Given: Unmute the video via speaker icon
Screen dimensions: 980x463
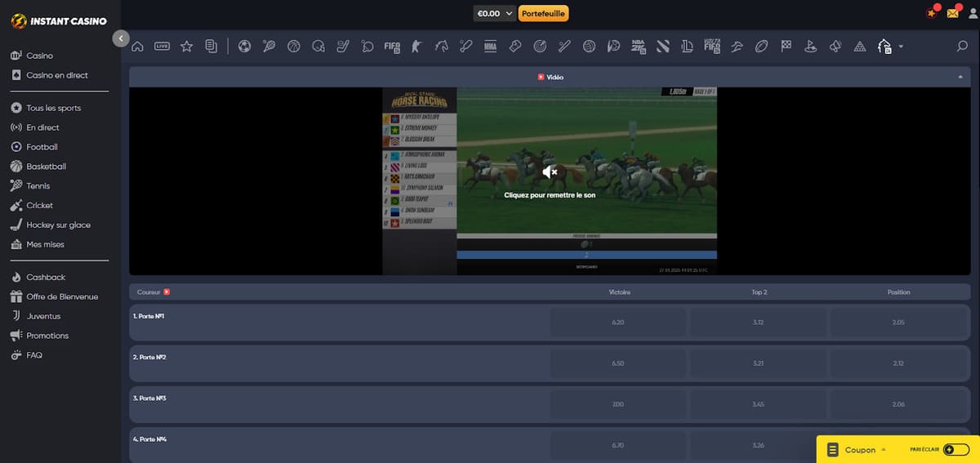Looking at the screenshot, I should pos(550,171).
